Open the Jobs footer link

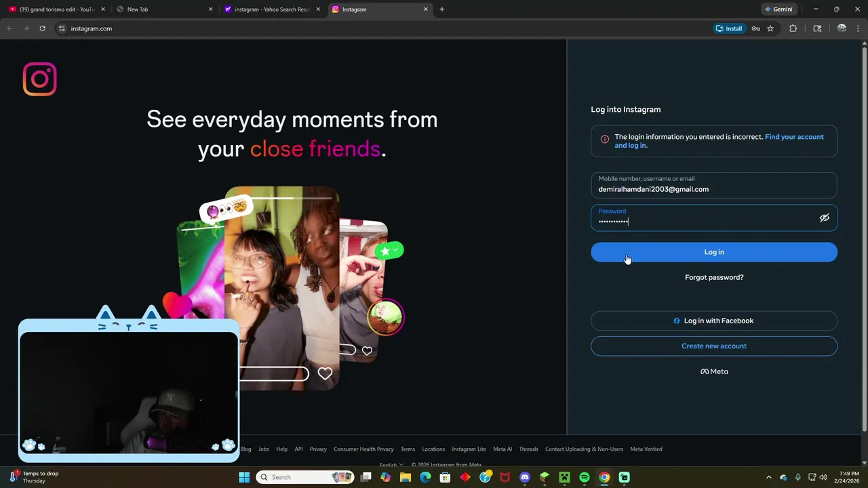click(263, 449)
